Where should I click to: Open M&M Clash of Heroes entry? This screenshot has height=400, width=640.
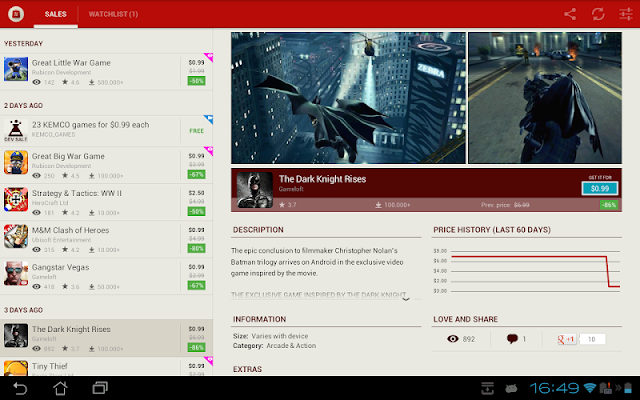click(x=106, y=239)
